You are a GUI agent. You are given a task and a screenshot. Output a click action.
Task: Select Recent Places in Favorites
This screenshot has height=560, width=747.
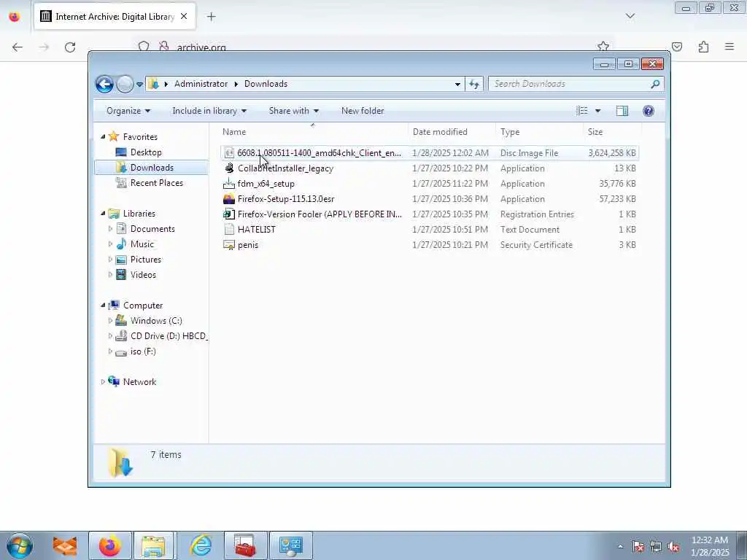coord(156,182)
